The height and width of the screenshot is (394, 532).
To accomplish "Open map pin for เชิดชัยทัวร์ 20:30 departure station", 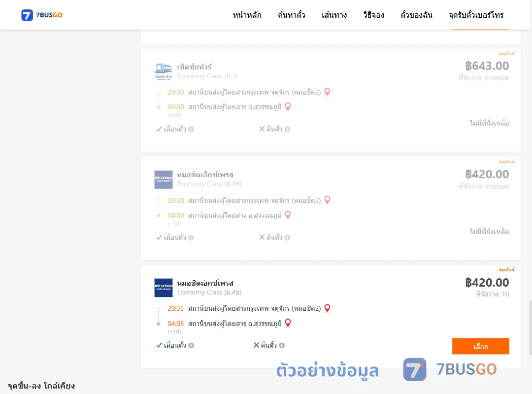I will 327,92.
